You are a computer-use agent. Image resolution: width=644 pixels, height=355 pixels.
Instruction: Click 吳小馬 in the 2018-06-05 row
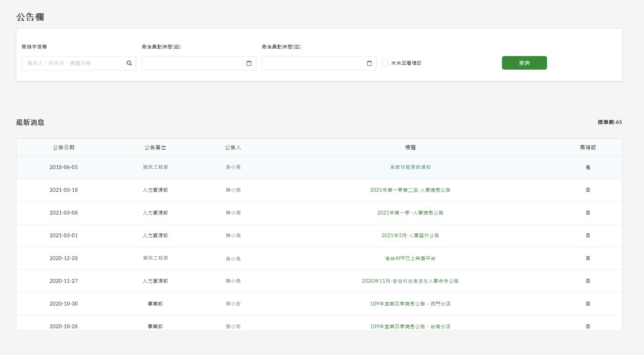pos(233,167)
